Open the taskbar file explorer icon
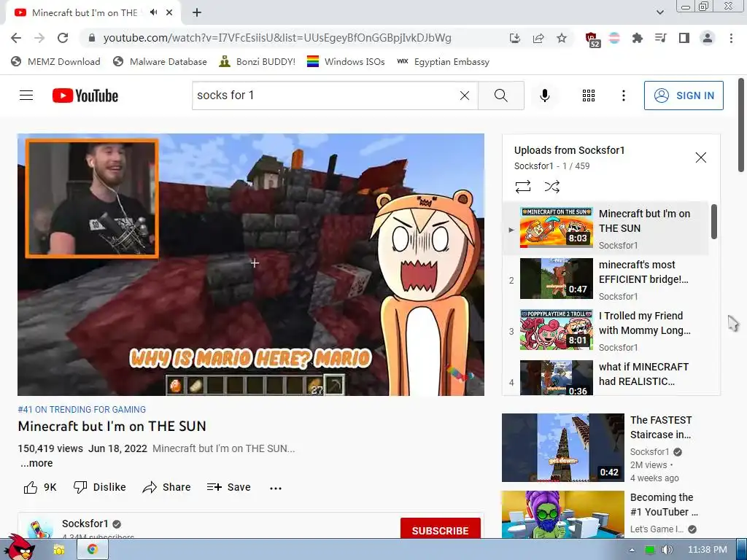This screenshot has height=560, width=747. tap(59, 550)
